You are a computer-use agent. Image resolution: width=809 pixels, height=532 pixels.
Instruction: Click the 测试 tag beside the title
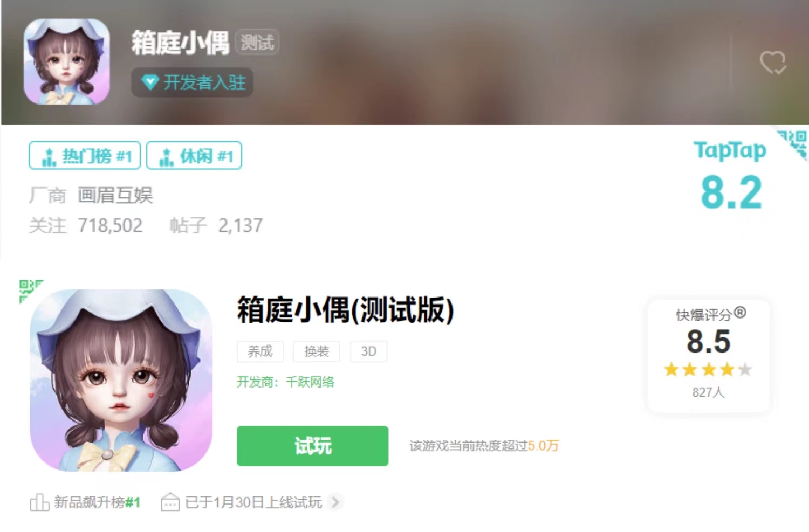click(x=257, y=43)
